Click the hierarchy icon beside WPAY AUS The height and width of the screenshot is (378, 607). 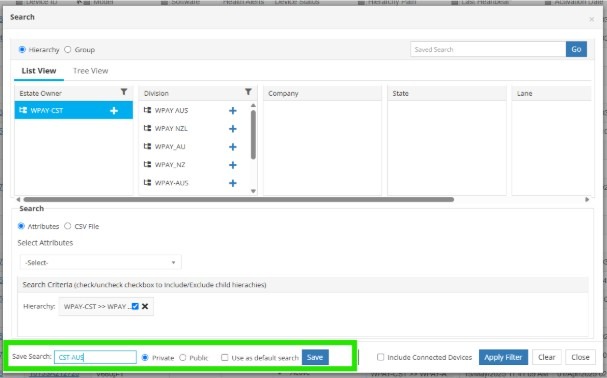click(x=147, y=110)
